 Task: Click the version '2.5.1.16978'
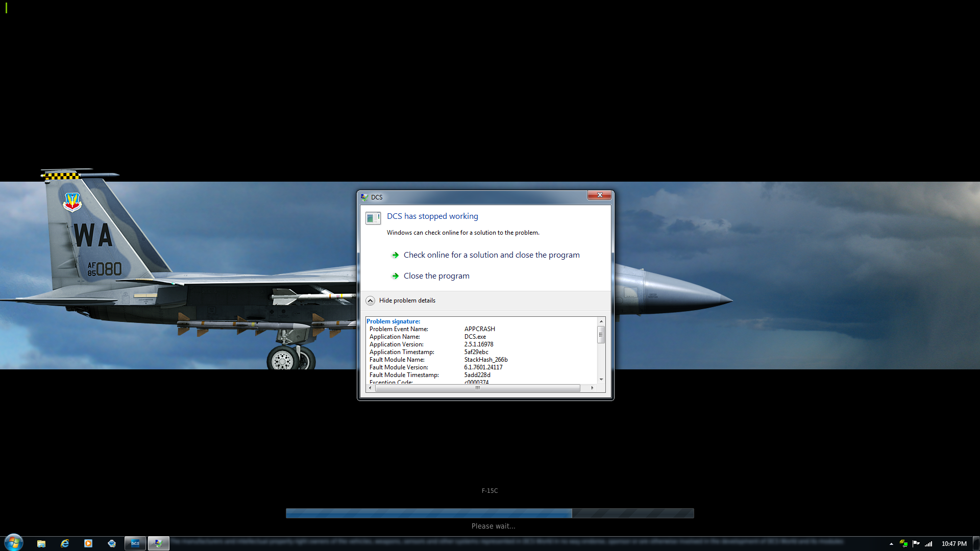point(479,344)
